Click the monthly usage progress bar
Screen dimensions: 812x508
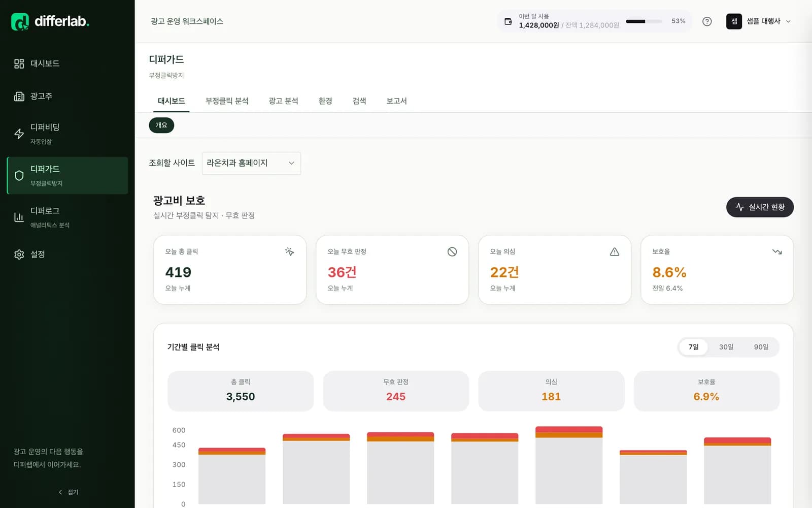click(644, 21)
